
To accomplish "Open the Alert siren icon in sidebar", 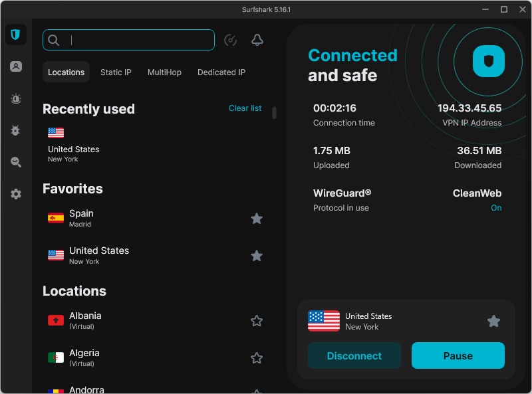I will tap(15, 99).
